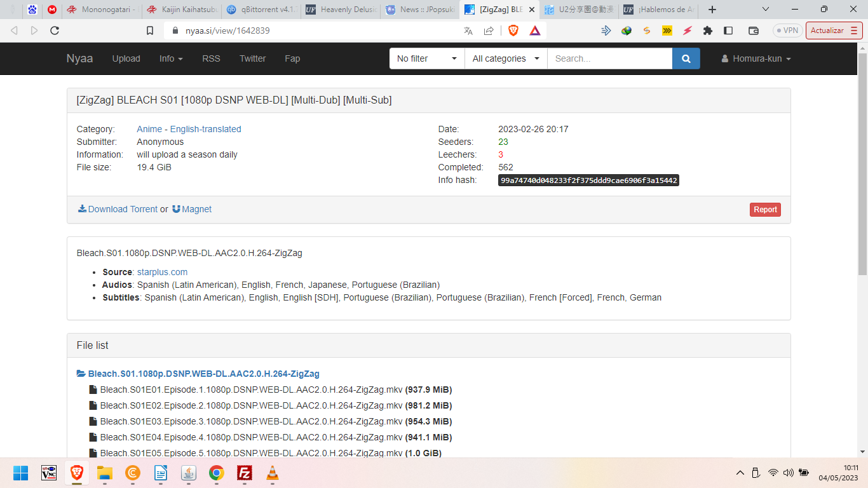Image resolution: width=868 pixels, height=488 pixels.
Task: Open the Fap link in the navbar
Action: [292, 58]
